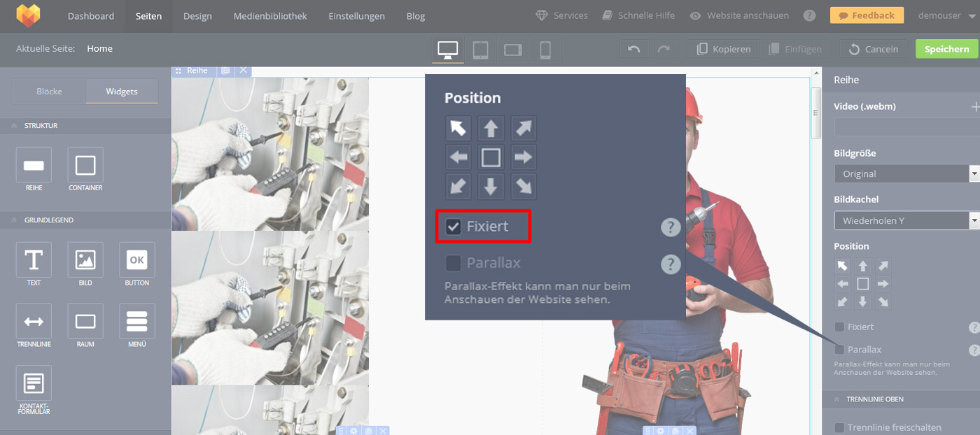Check Trennlinie freischalten option
Screen dimensions: 980x435
[839, 427]
